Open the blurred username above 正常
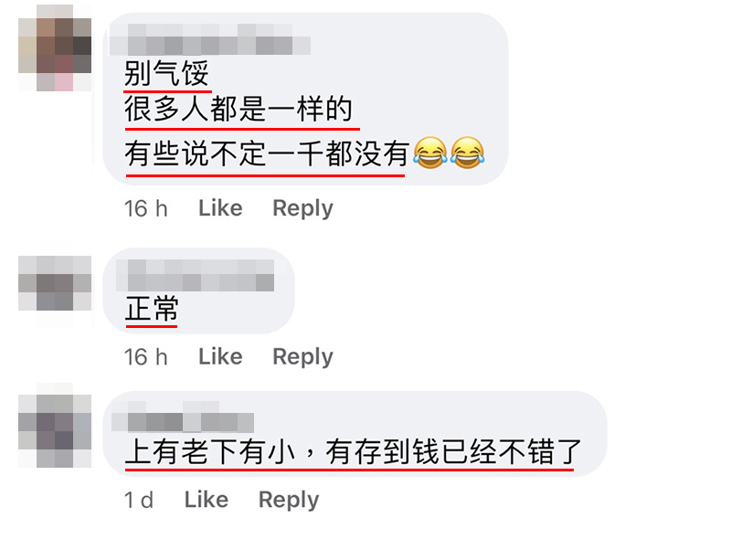The width and height of the screenshot is (731, 560). 195,276
